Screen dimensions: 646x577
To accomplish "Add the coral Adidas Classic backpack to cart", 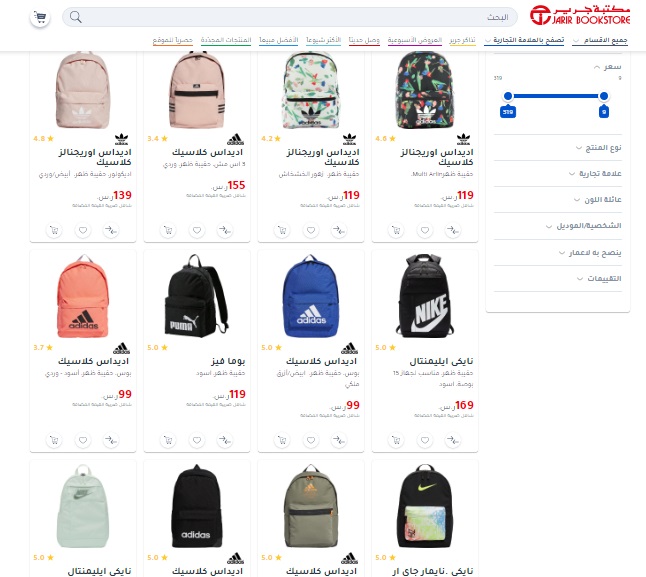I will click(54, 440).
